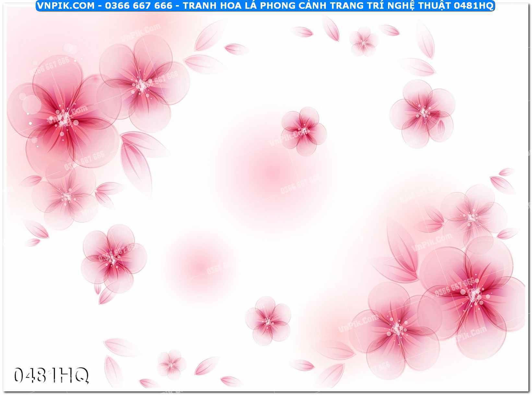Click the medium flower near the upper-right edge
The image size is (532, 395).
point(423,113)
